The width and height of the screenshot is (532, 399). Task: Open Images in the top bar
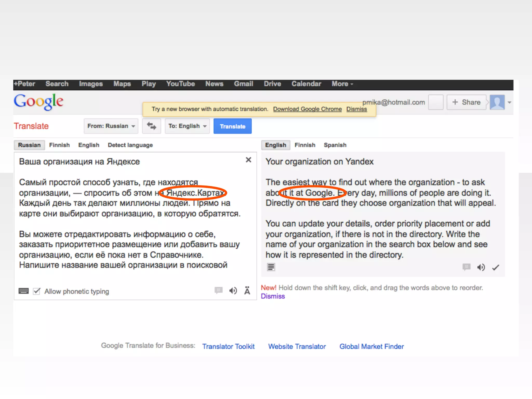tap(91, 84)
